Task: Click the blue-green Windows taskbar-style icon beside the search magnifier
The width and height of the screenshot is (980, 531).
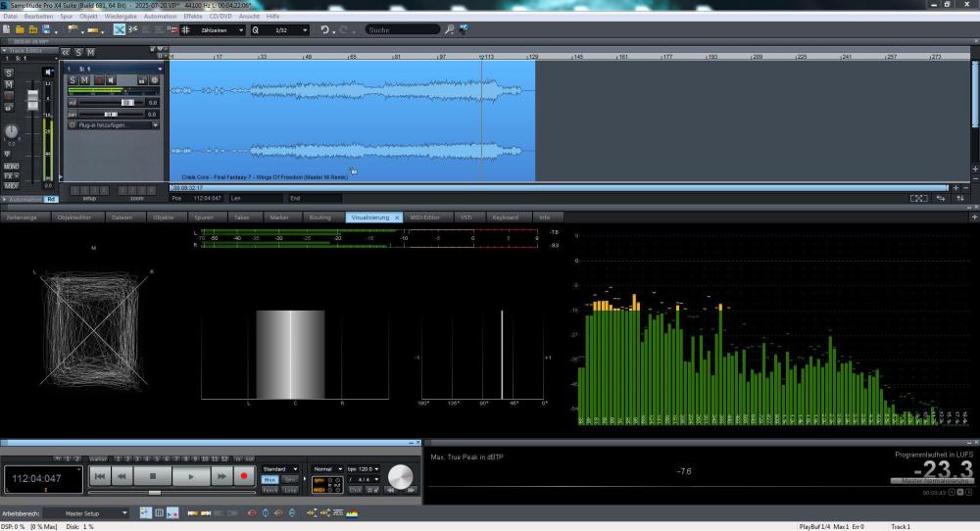Action: pos(464,29)
